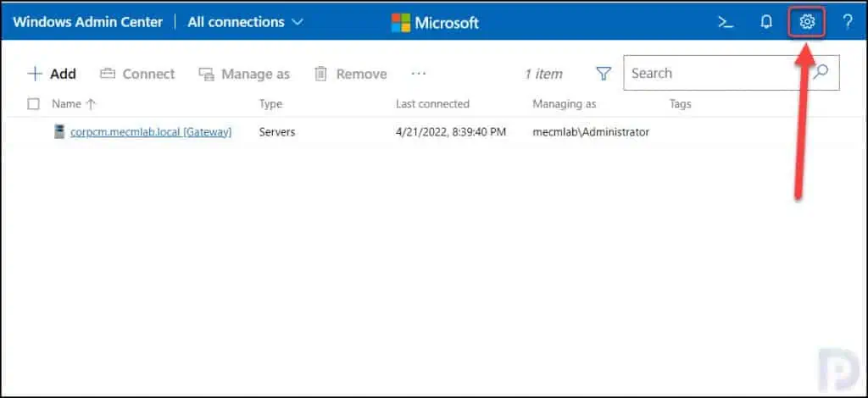Click the Remove button
The width and height of the screenshot is (868, 398).
coord(350,74)
